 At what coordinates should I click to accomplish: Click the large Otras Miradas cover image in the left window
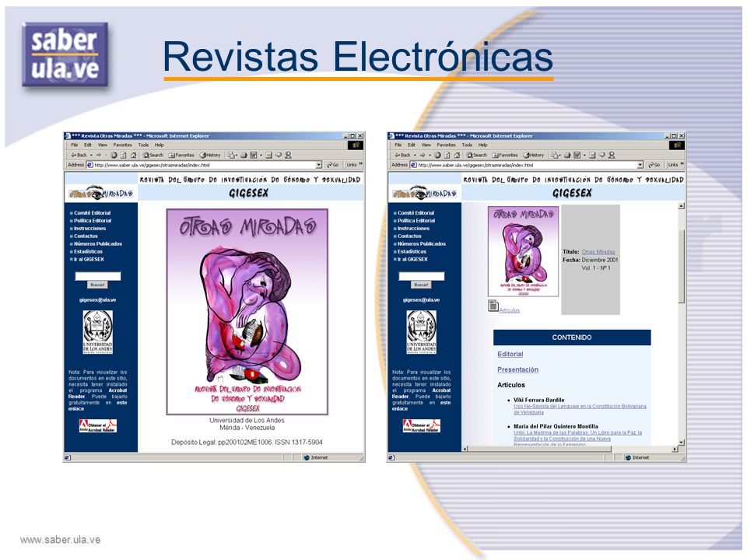click(x=247, y=312)
